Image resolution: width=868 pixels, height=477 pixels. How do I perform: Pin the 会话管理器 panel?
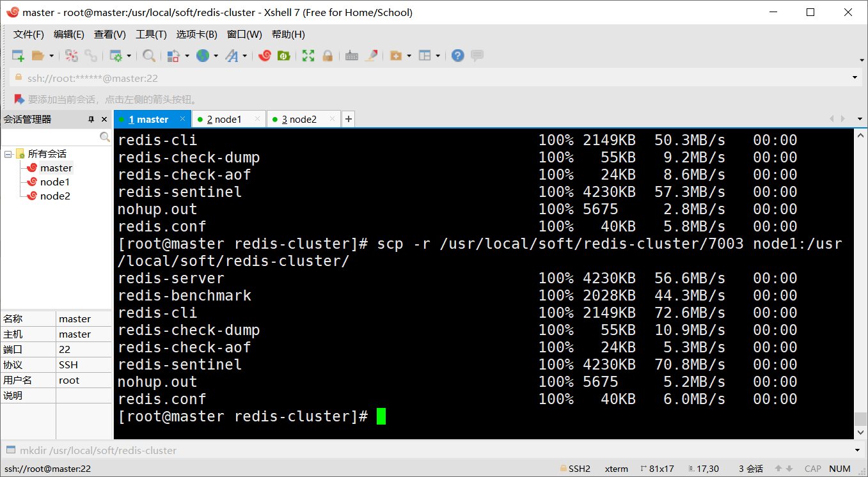tap(91, 120)
